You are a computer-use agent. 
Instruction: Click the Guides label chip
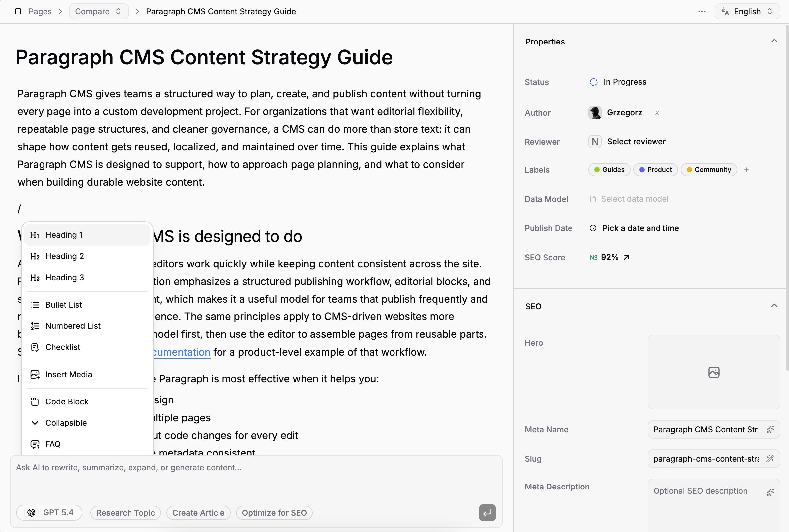[x=609, y=170]
